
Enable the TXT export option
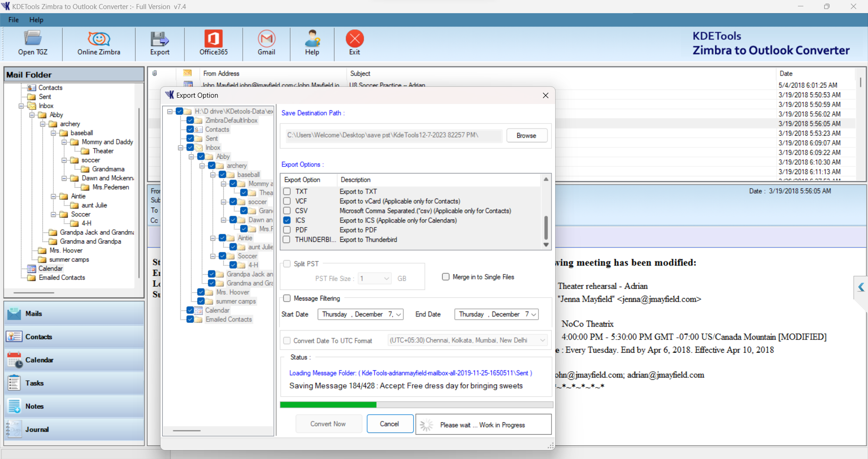pos(287,191)
